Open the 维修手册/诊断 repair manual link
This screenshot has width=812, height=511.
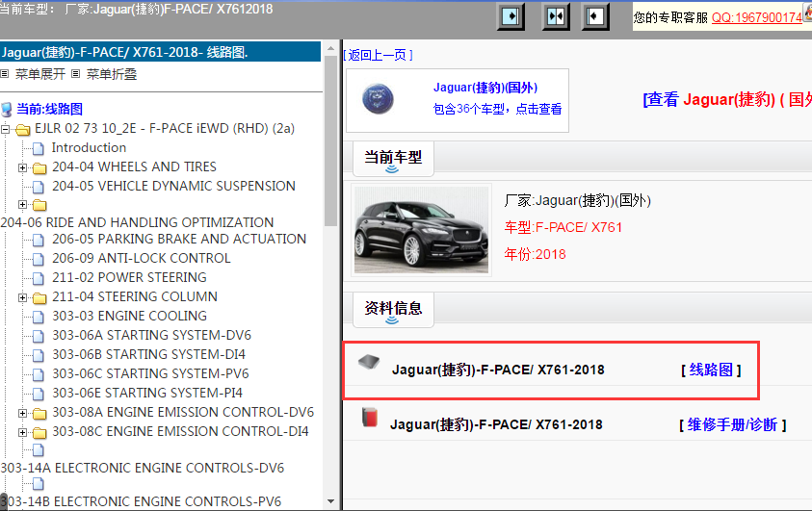tap(732, 424)
